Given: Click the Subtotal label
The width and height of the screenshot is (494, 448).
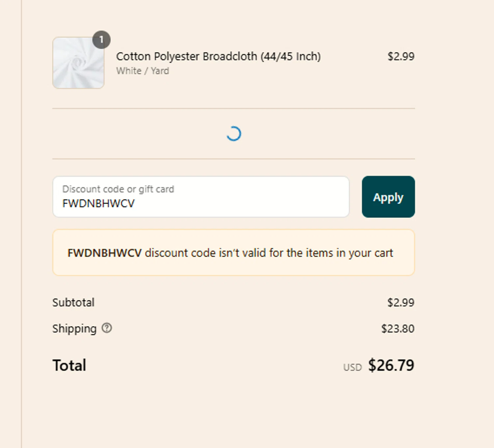Looking at the screenshot, I should 73,302.
